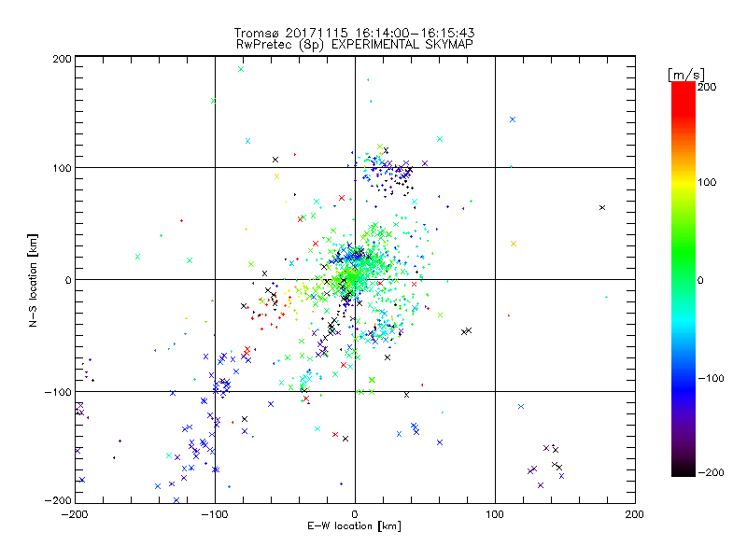
Task: Click the colorbar label '-100'
Action: (x=712, y=379)
